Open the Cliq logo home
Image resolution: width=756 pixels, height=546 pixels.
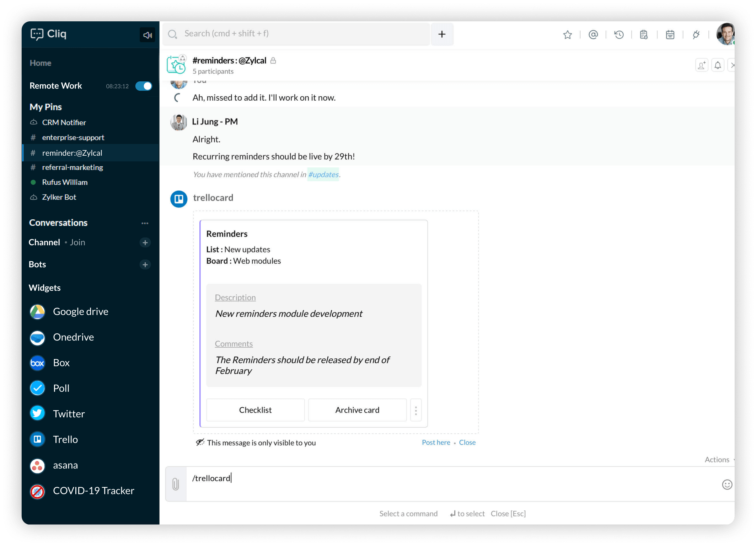[49, 34]
